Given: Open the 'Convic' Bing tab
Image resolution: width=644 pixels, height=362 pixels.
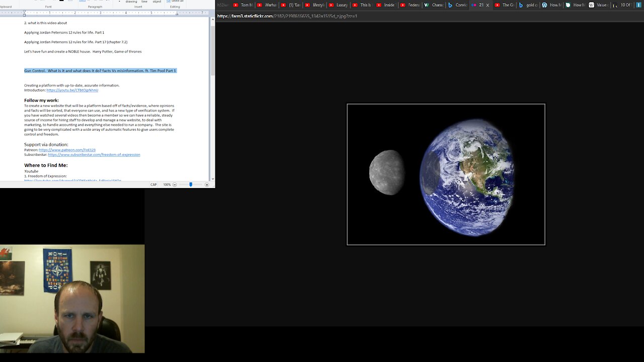Looking at the screenshot, I should pos(457,5).
